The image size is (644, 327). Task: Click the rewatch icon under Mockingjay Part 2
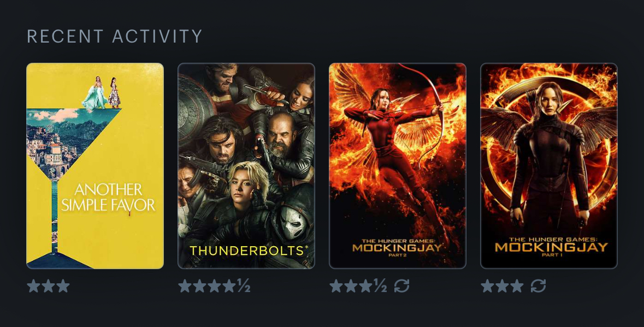point(401,286)
